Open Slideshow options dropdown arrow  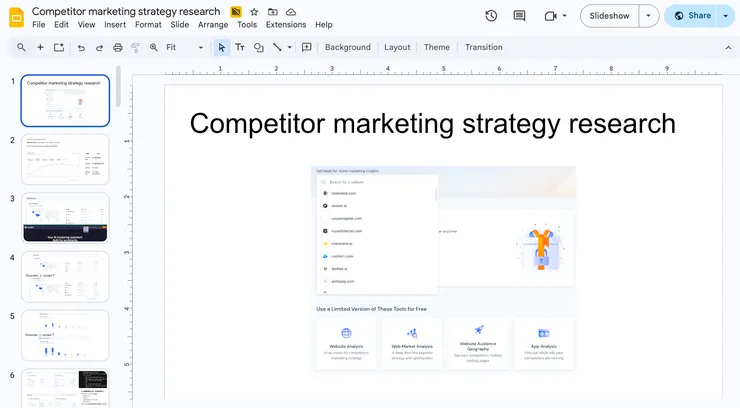(x=648, y=16)
